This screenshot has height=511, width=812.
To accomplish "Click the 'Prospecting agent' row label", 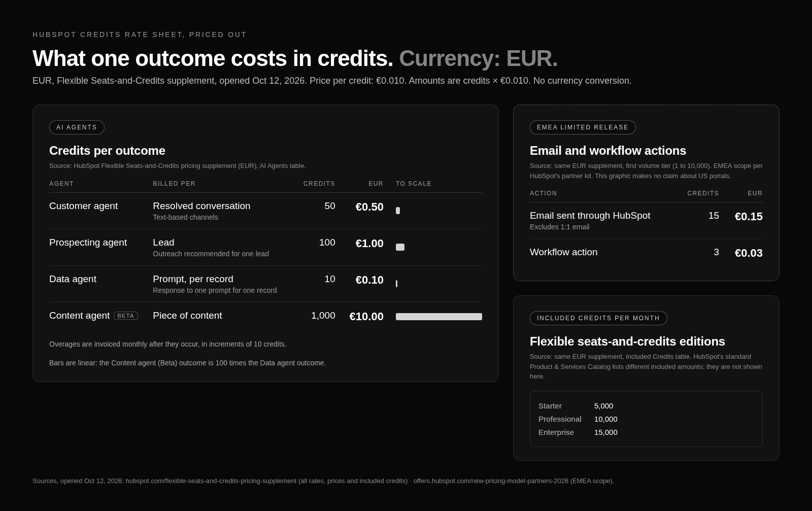I will coord(88,243).
